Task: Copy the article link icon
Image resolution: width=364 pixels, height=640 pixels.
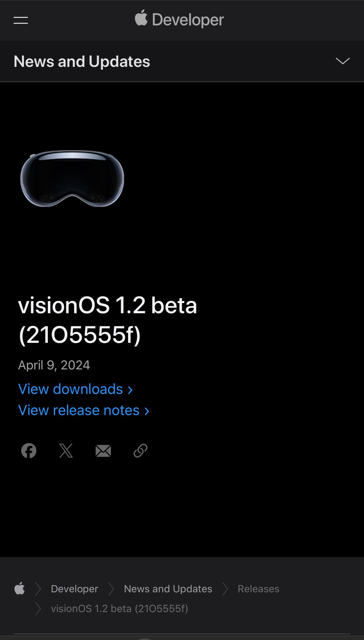Action: click(140, 451)
